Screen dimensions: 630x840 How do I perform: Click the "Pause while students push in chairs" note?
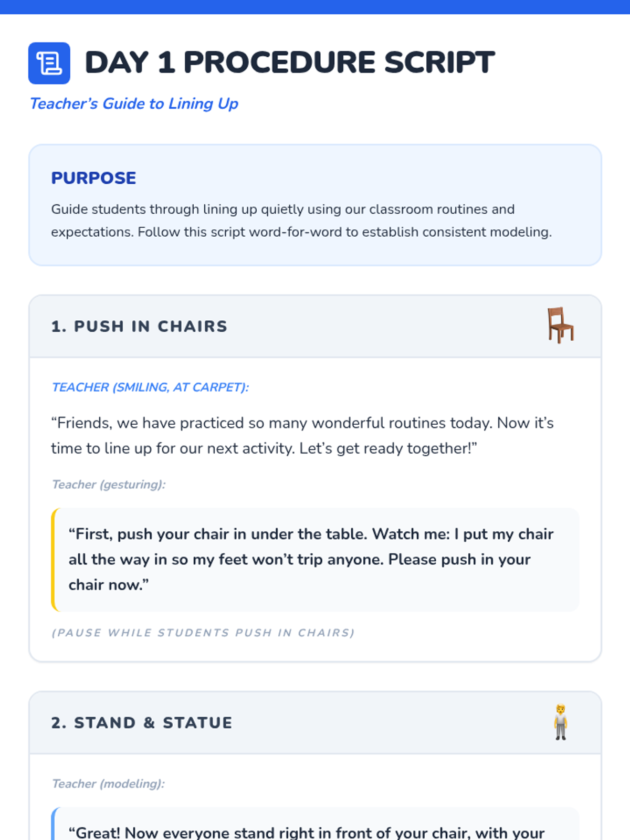203,633
